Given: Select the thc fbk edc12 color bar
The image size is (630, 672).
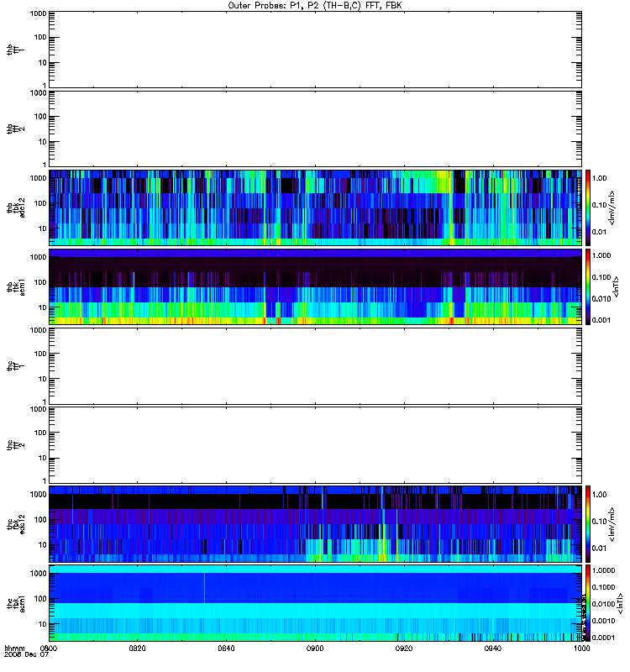Looking at the screenshot, I should [x=588, y=523].
